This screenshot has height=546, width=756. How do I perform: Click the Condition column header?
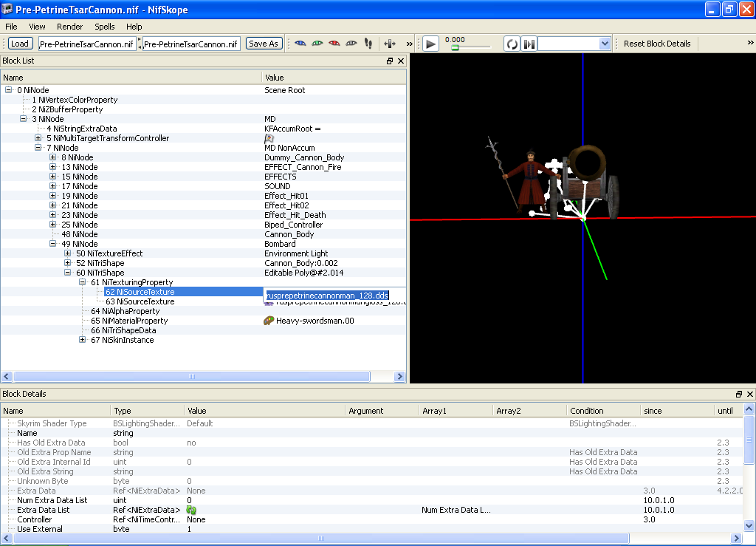pyautogui.click(x=602, y=411)
